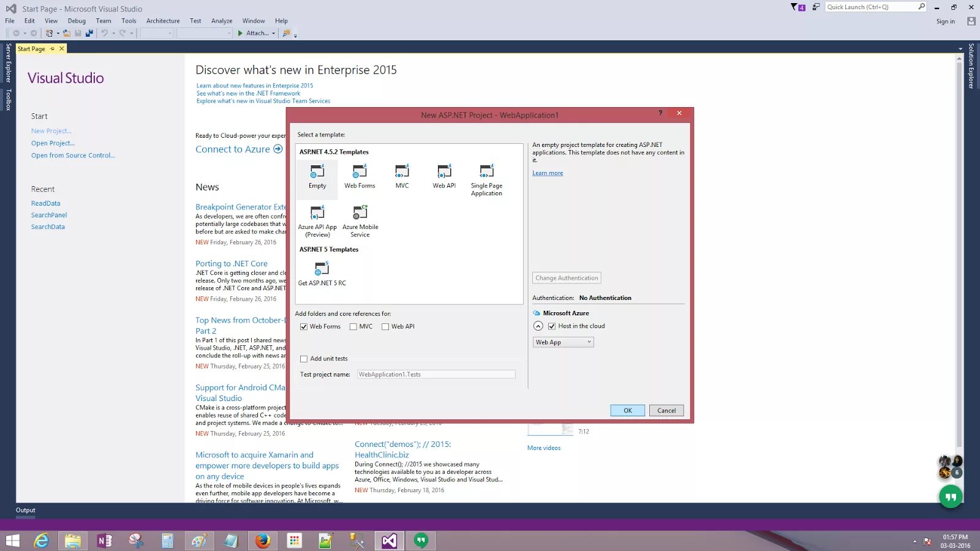This screenshot has height=551, width=980.
Task: Open the recent project ReadData
Action: 46,203
